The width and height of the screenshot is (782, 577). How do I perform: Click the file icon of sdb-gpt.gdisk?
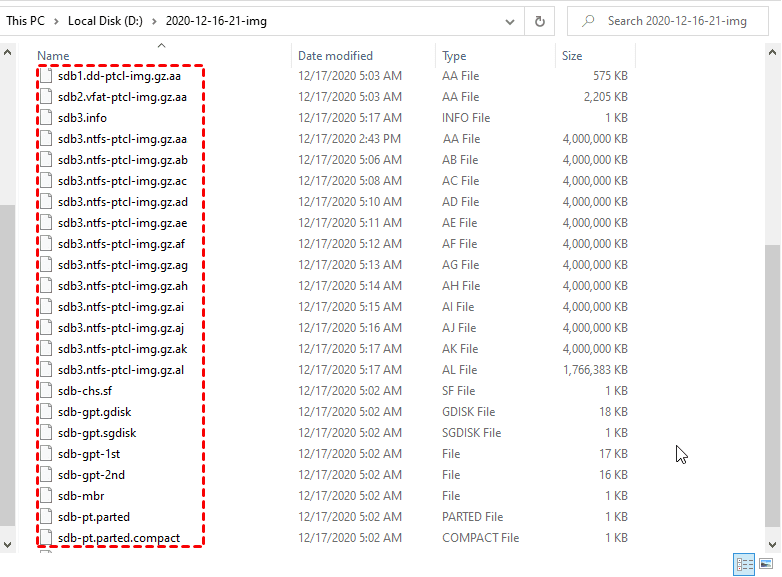47,412
